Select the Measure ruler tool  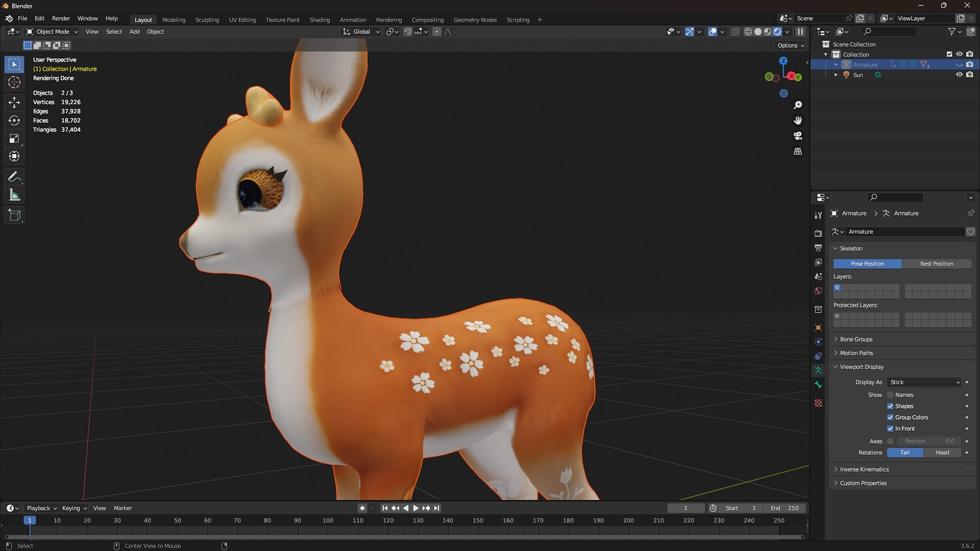(x=14, y=195)
